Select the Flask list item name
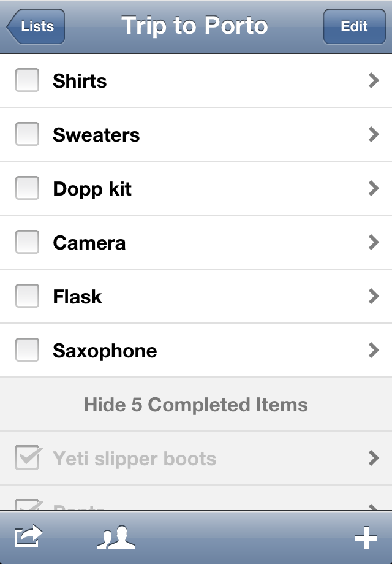 coord(78,297)
